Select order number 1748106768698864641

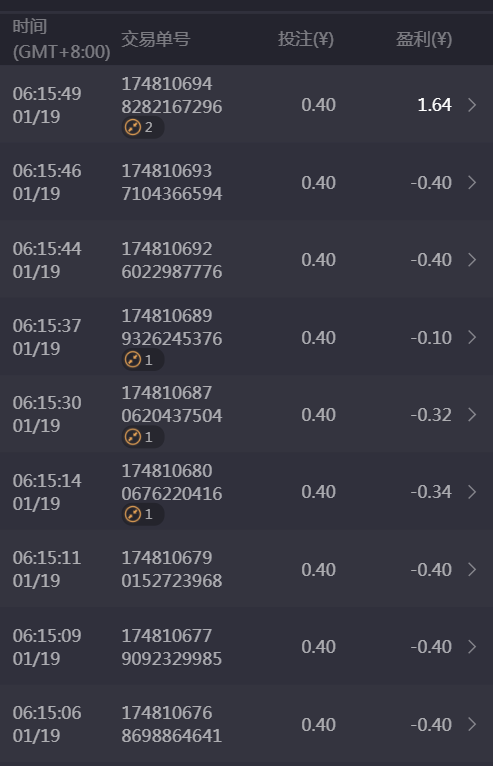[171, 724]
